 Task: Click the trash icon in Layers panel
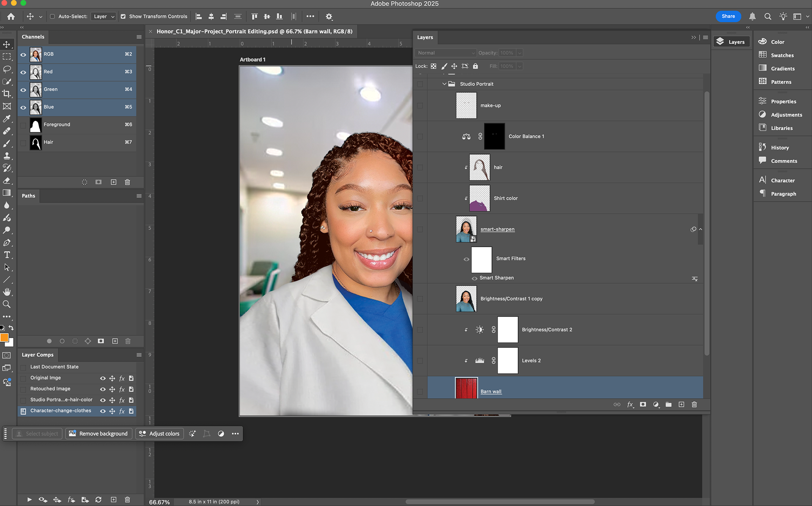coord(694,405)
